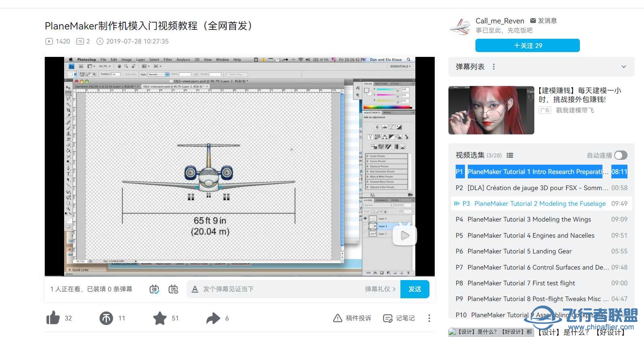This screenshot has height=337, width=644.
Task: Click the play count icon beside 1420
Action: click(x=49, y=41)
